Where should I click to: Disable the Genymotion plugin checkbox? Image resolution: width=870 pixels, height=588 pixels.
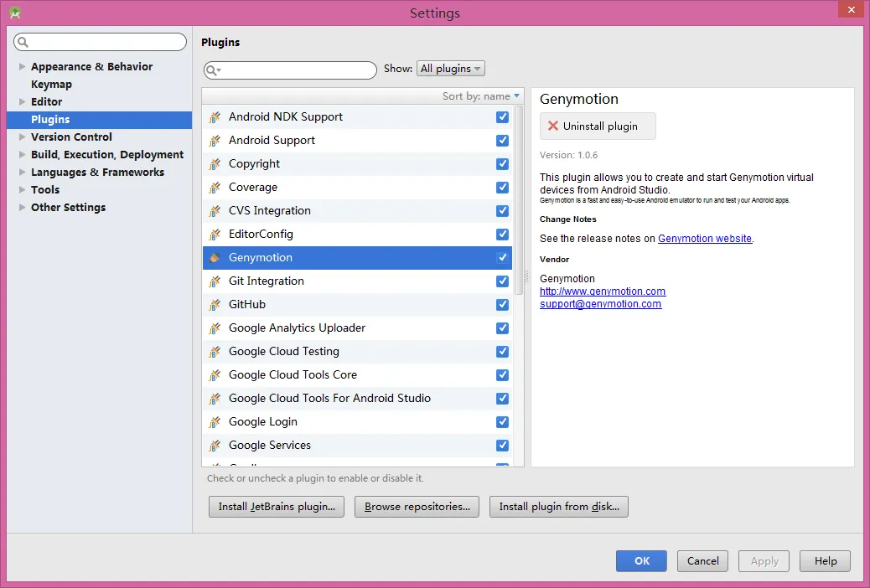[502, 258]
